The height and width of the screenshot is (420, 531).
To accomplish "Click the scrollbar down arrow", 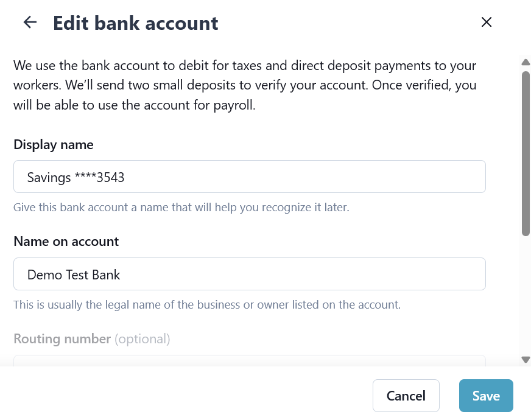I will tap(526, 360).
